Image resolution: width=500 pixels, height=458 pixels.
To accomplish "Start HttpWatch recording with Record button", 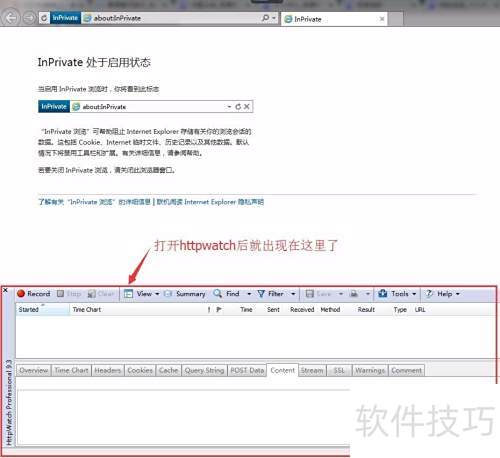I will pyautogui.click(x=34, y=294).
